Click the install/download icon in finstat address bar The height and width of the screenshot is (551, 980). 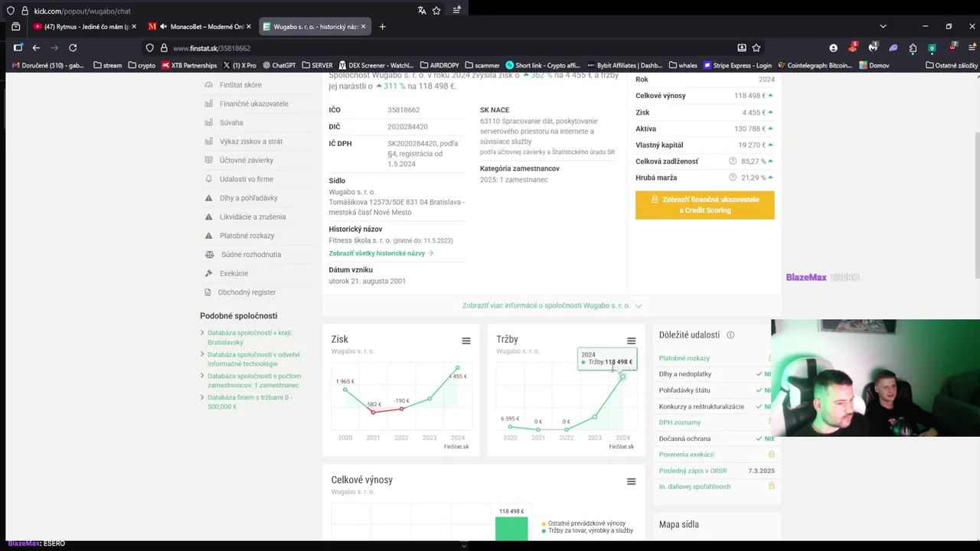click(741, 47)
